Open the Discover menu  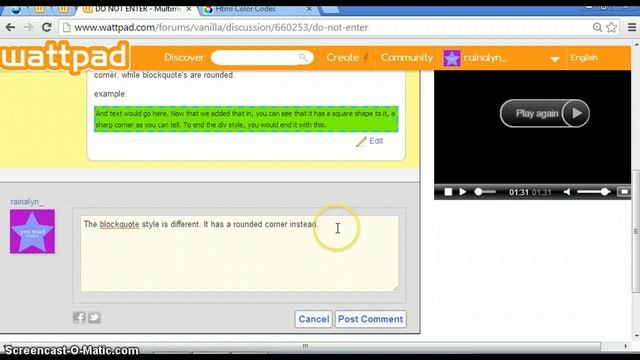coord(184,58)
